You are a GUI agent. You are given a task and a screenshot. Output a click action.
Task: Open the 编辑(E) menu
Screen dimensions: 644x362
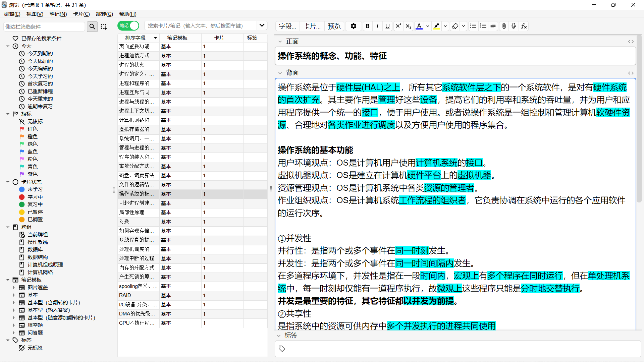click(x=12, y=14)
